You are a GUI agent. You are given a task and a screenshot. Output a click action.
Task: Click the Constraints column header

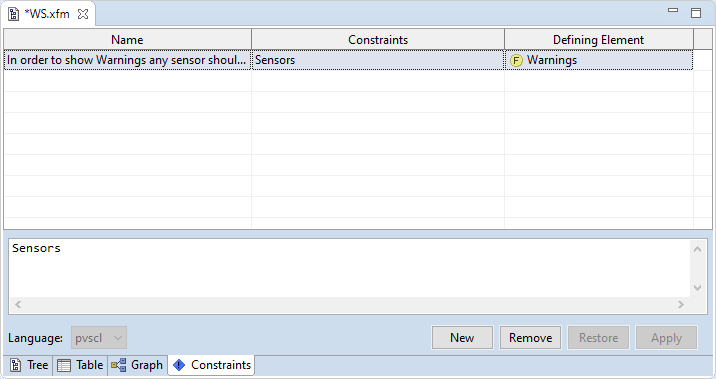tap(378, 40)
